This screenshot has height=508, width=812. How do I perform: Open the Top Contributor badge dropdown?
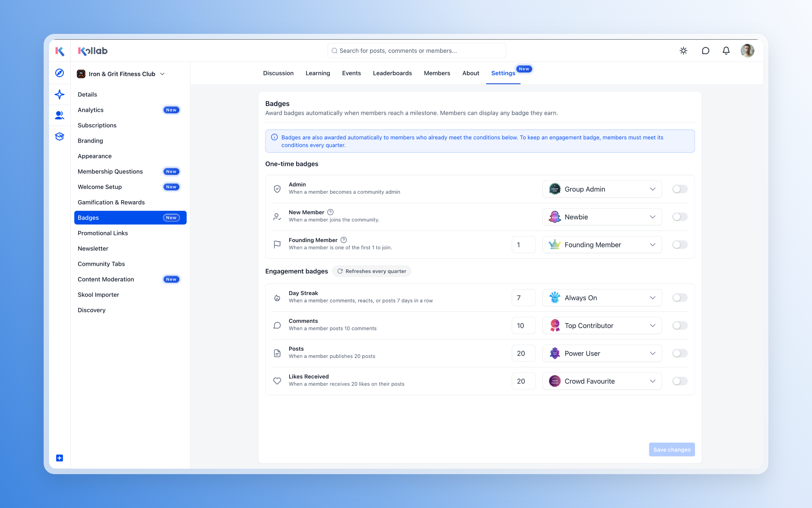[602, 325]
